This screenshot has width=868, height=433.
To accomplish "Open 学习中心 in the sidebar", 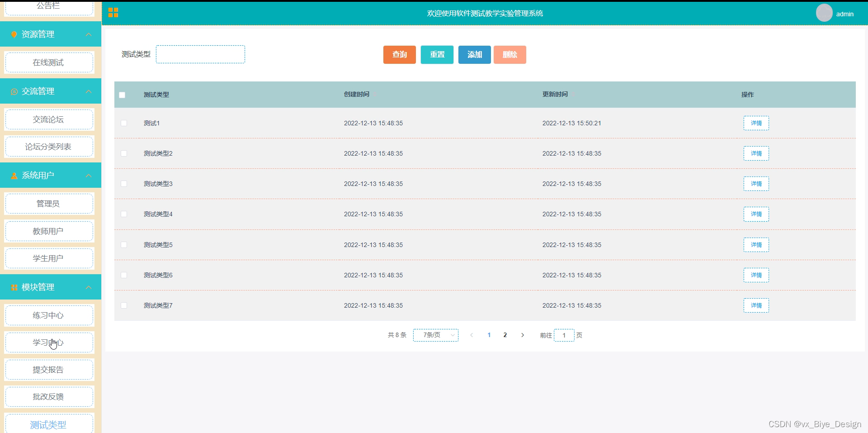I will coord(49,343).
